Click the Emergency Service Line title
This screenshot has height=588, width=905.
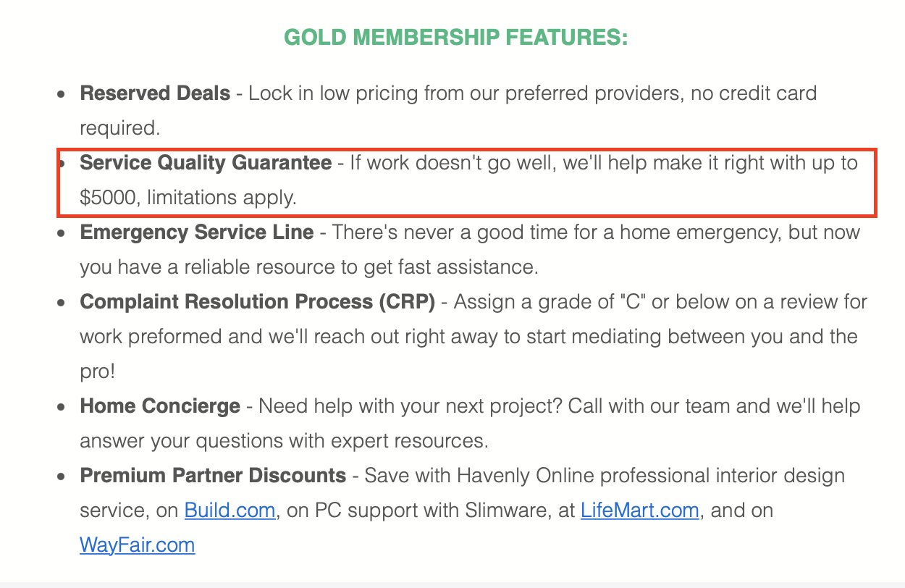pos(197,232)
